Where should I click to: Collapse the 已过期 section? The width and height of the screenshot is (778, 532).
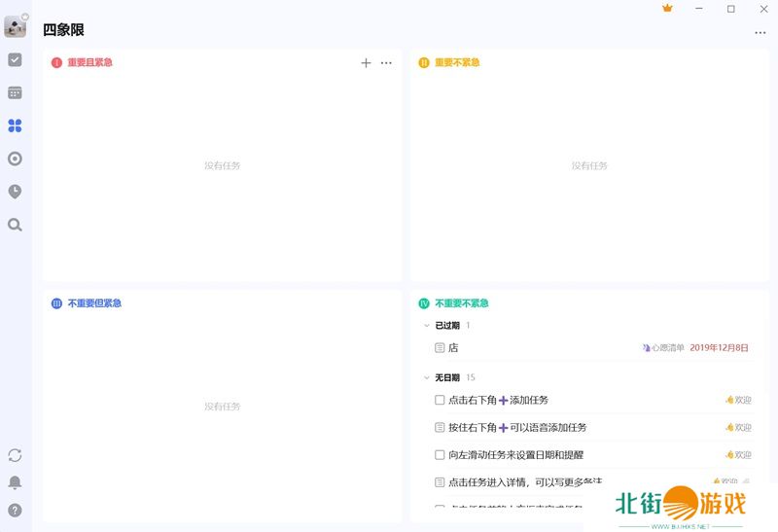(425, 326)
